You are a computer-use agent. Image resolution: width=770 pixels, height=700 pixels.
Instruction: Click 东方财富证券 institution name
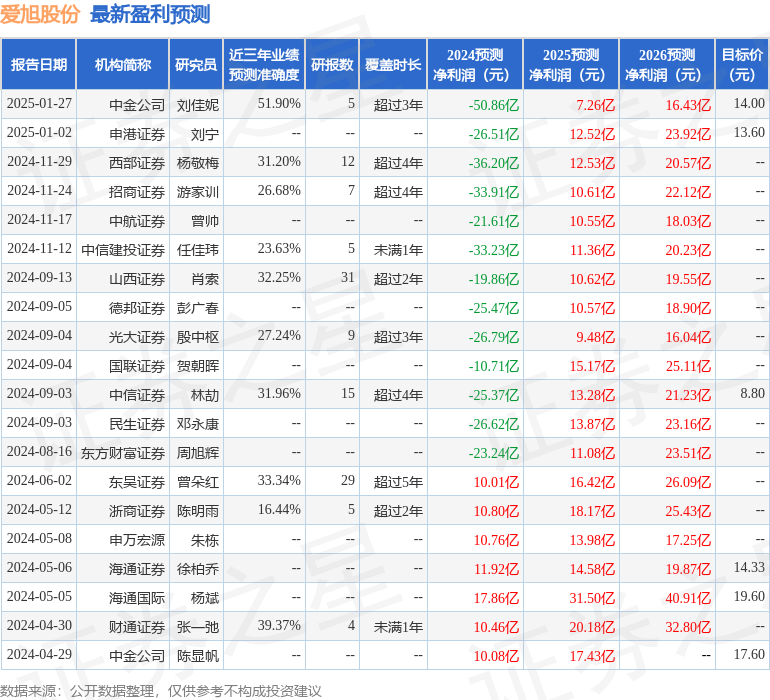(x=123, y=452)
